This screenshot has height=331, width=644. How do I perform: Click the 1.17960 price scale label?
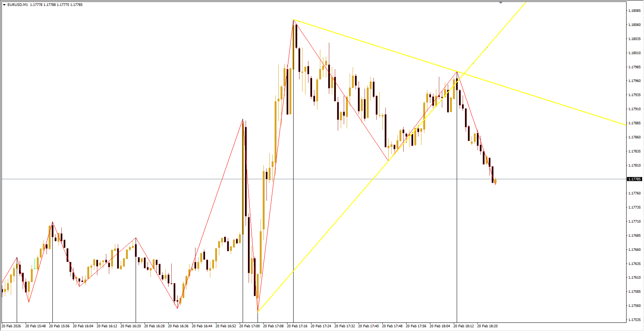pos(634,81)
